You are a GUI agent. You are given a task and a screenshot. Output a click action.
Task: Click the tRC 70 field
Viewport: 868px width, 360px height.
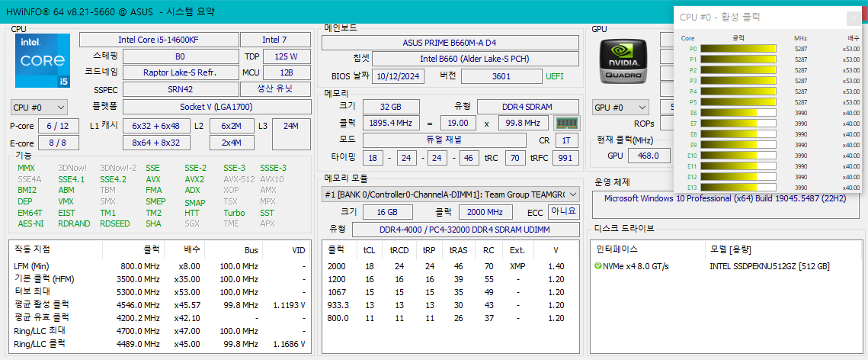pyautogui.click(x=515, y=158)
